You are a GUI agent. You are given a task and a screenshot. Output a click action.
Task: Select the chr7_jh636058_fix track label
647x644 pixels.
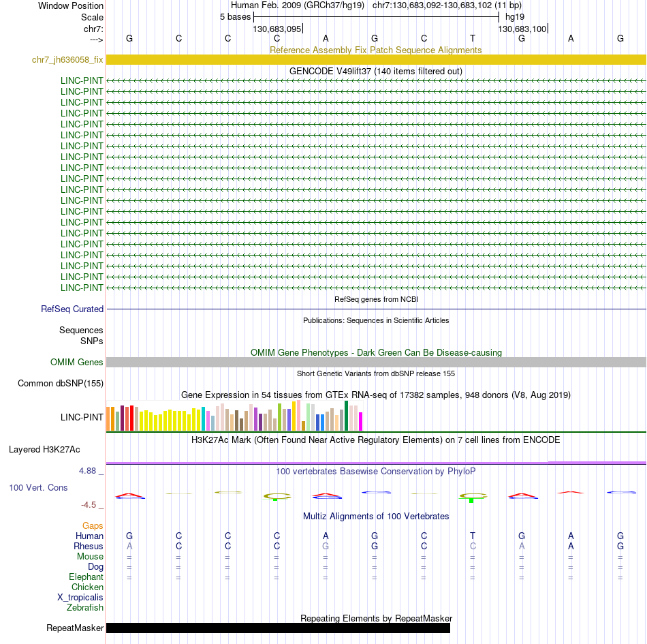tap(67, 59)
